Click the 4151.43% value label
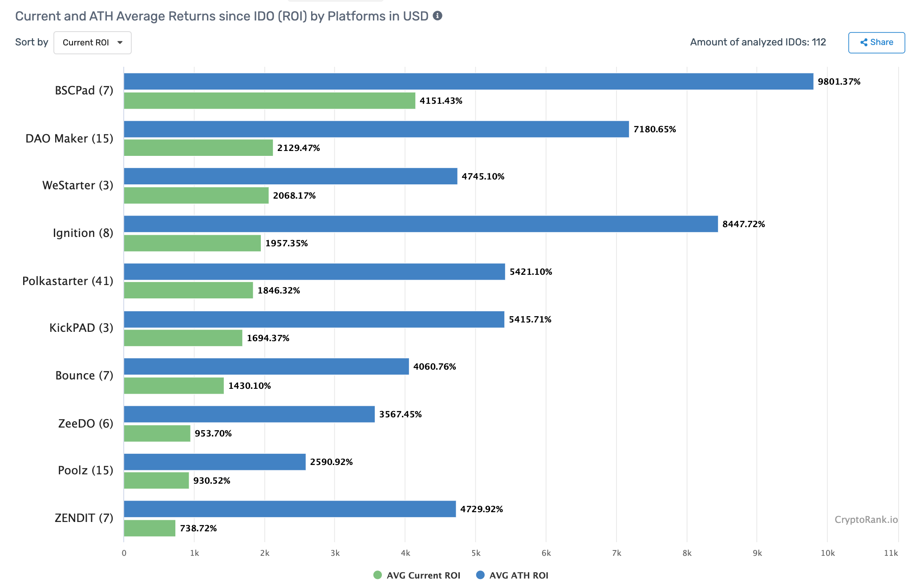 tap(441, 101)
